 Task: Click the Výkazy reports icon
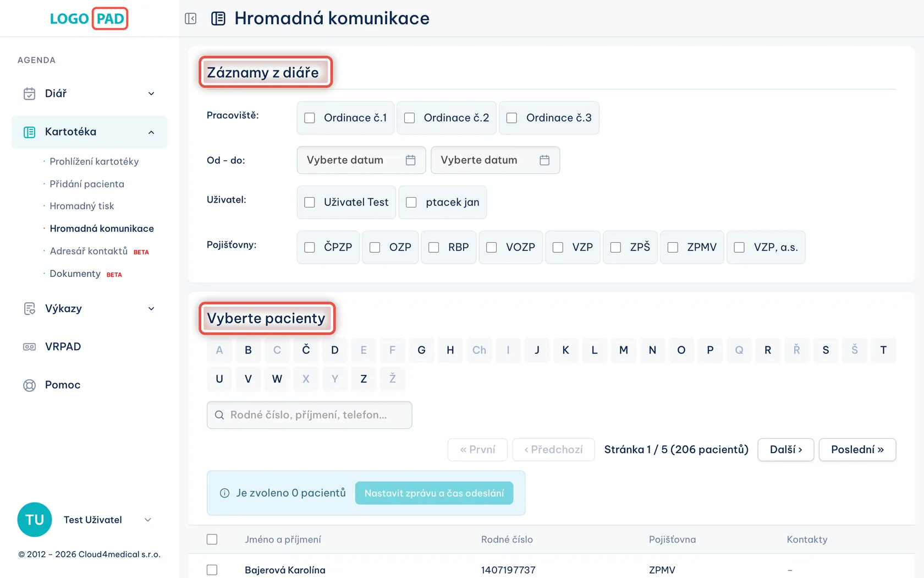[x=29, y=309]
